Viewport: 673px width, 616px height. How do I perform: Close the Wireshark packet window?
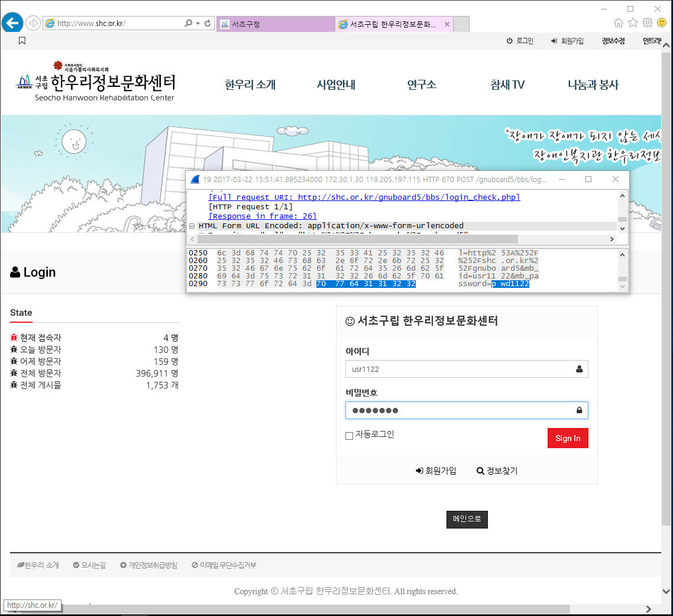coord(616,179)
